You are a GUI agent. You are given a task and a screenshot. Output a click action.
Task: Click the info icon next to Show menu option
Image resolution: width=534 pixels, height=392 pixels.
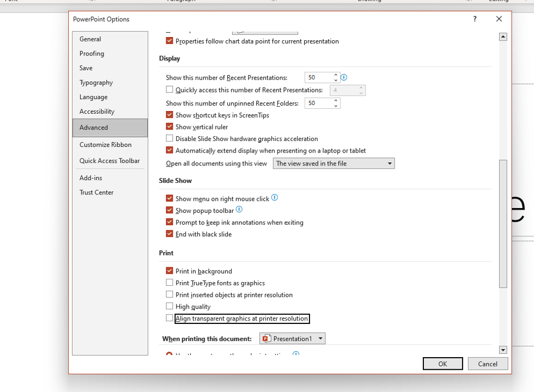coord(275,198)
